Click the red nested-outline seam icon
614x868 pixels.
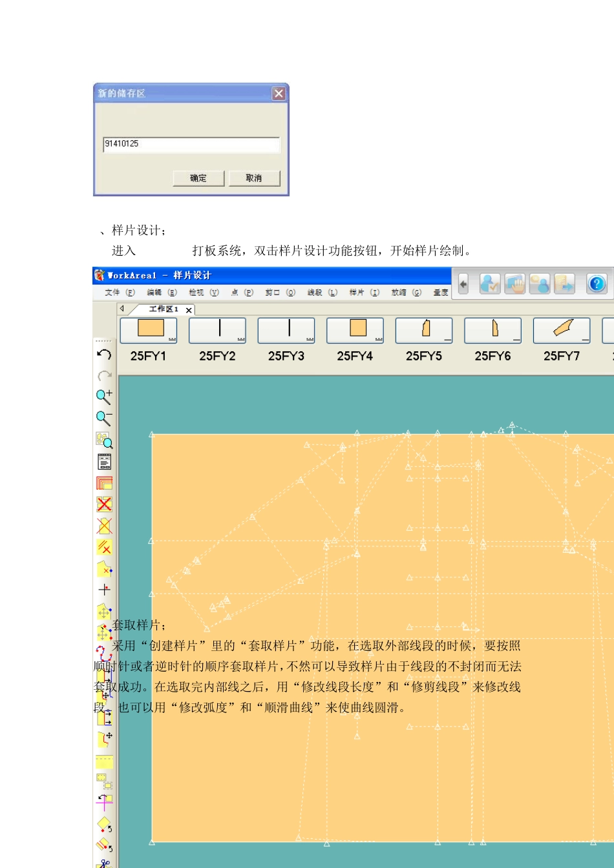point(104,483)
